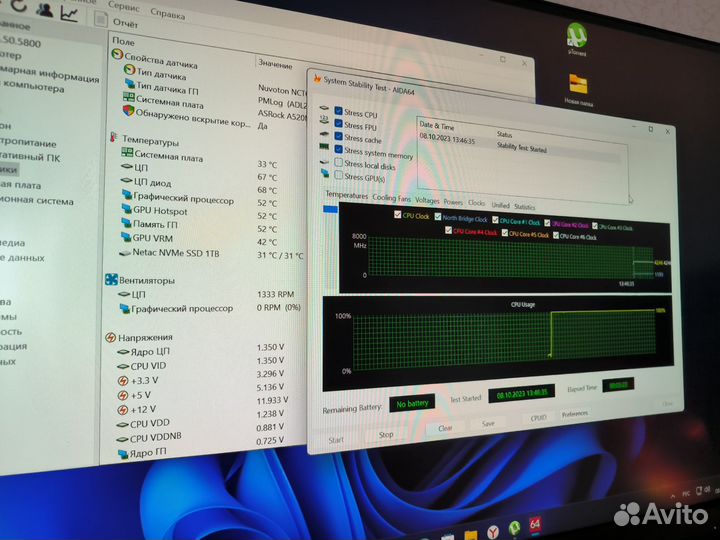Select the Stability Test Started log row
The width and height of the screenshot is (720, 540).
[x=521, y=145]
